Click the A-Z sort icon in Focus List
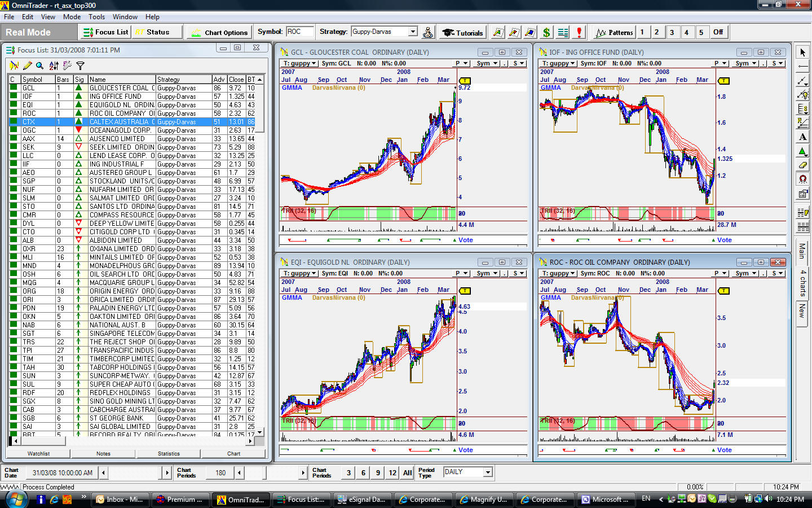 click(x=54, y=65)
